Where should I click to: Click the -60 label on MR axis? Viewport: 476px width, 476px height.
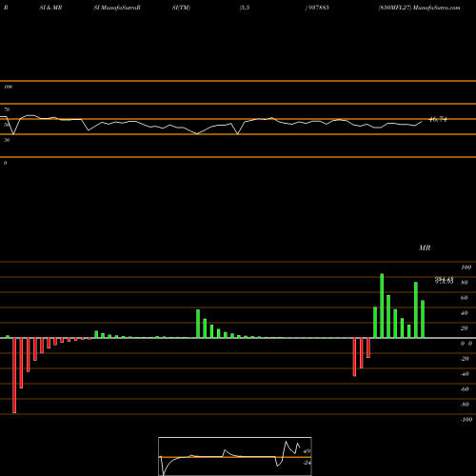click(x=465, y=389)
